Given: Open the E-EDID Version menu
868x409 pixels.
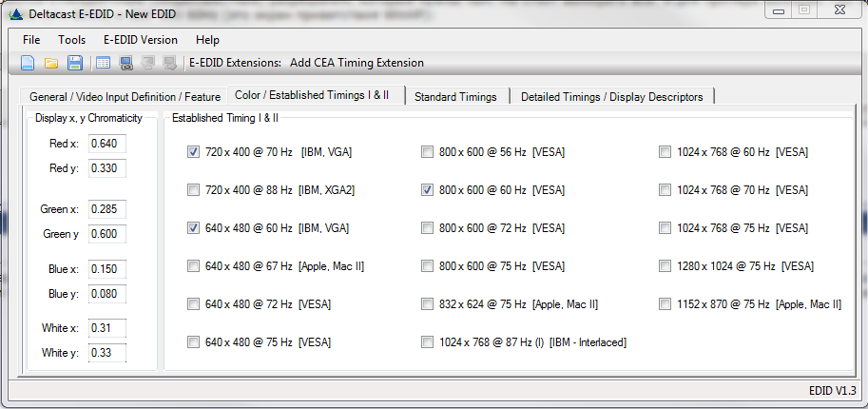Looking at the screenshot, I should [140, 40].
